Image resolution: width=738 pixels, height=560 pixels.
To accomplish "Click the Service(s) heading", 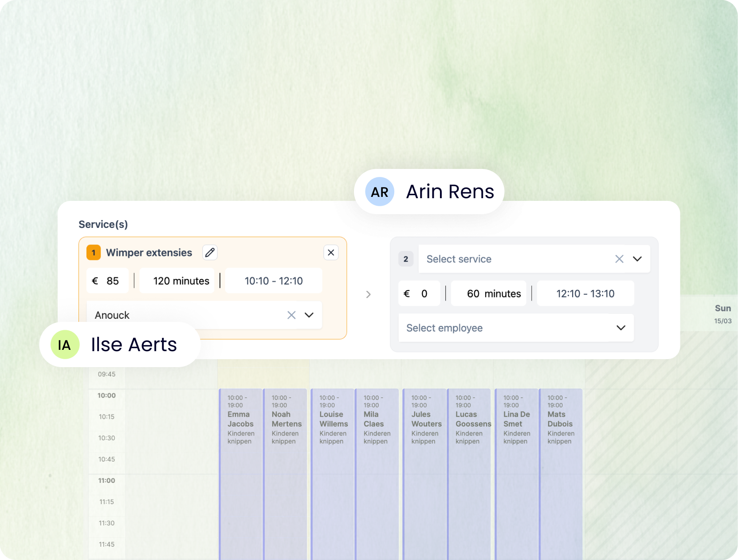I will click(103, 224).
